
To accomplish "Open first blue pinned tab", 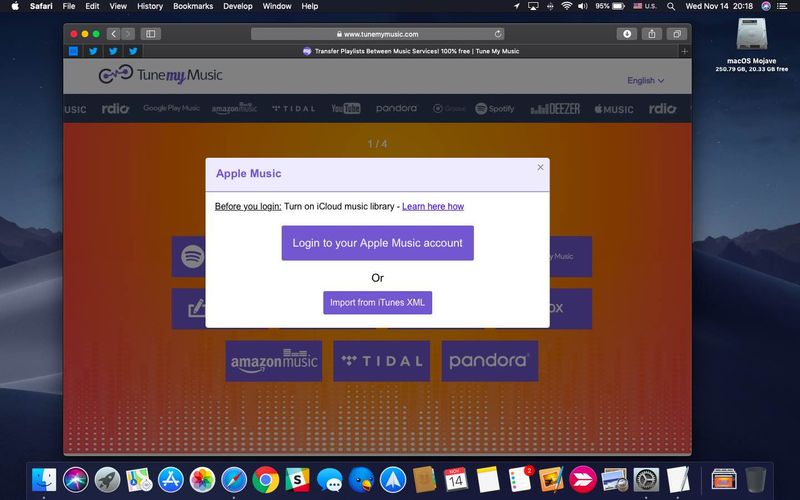I will [x=73, y=51].
